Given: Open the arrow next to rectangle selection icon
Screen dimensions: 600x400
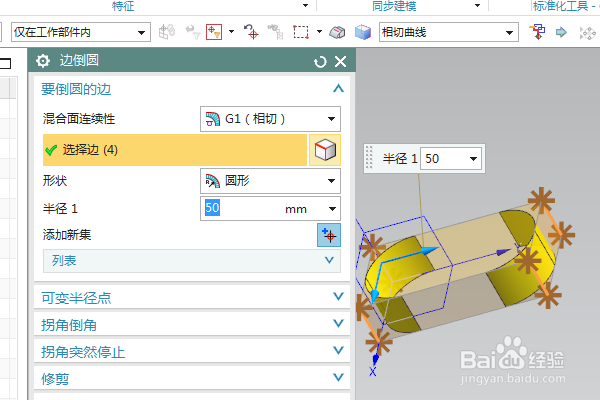Looking at the screenshot, I should pyautogui.click(x=319, y=32).
